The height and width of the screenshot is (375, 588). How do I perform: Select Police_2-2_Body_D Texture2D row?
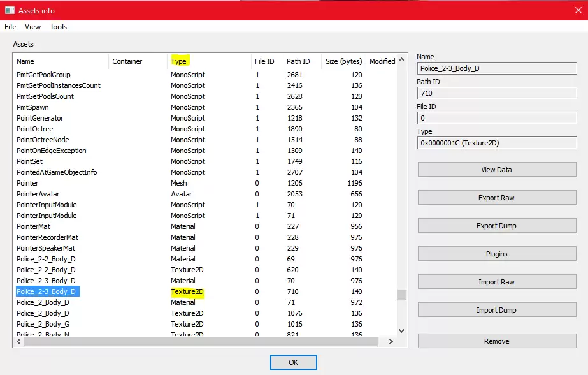click(x=204, y=270)
